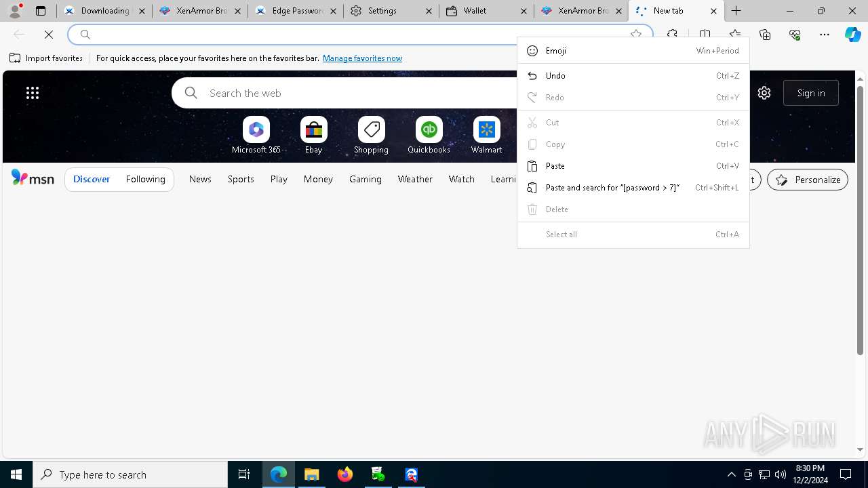
Task: Open File Explorer from the taskbar
Action: pos(312,474)
